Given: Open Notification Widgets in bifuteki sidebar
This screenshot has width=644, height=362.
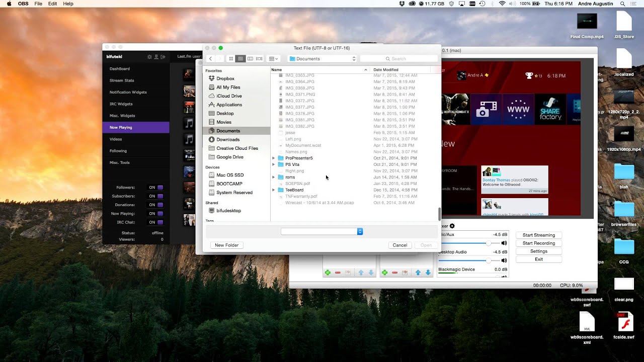Looking at the screenshot, I should tap(136, 92).
